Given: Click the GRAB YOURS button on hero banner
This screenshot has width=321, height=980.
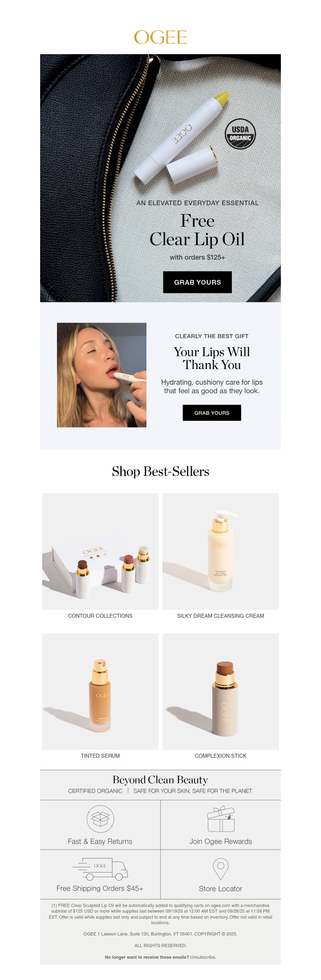Looking at the screenshot, I should [x=197, y=282].
